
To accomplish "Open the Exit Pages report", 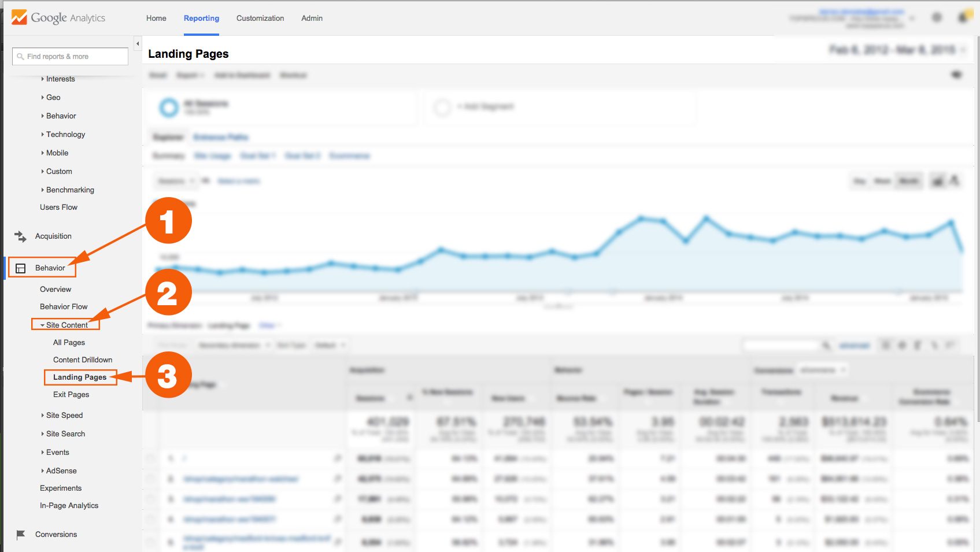I will [71, 395].
